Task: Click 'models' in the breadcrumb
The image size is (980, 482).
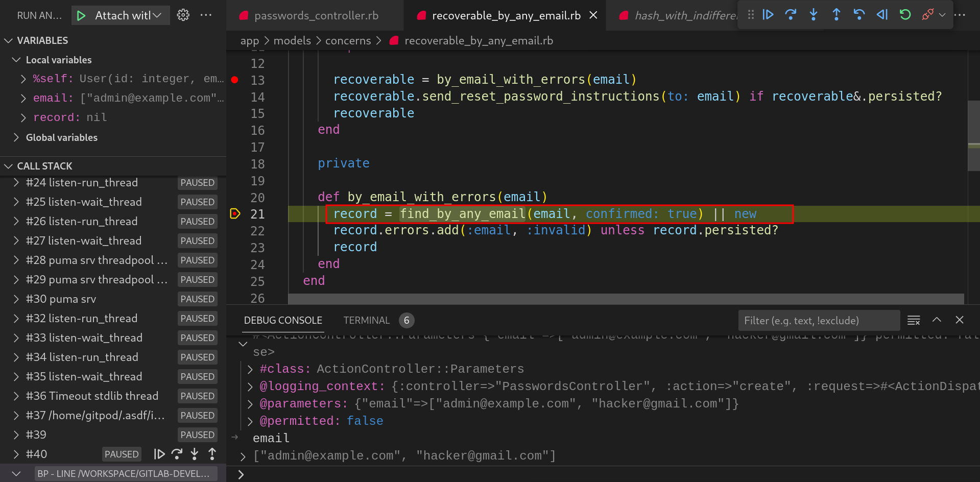Action: click(292, 41)
